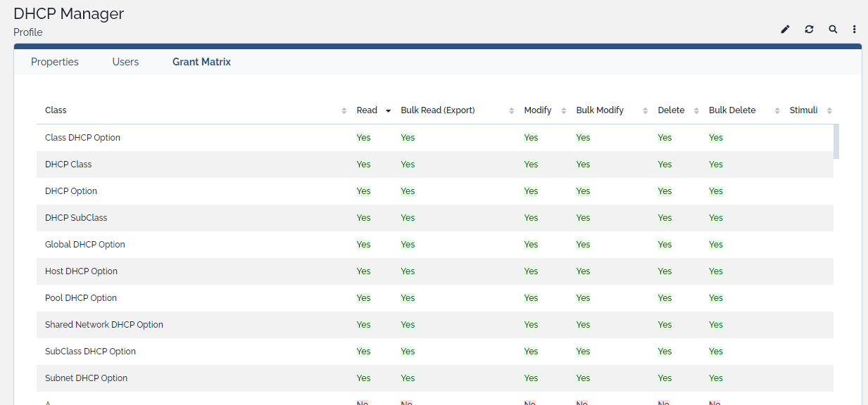Open the three-dot more actions menu
The width and height of the screenshot is (868, 405).
click(x=855, y=30)
